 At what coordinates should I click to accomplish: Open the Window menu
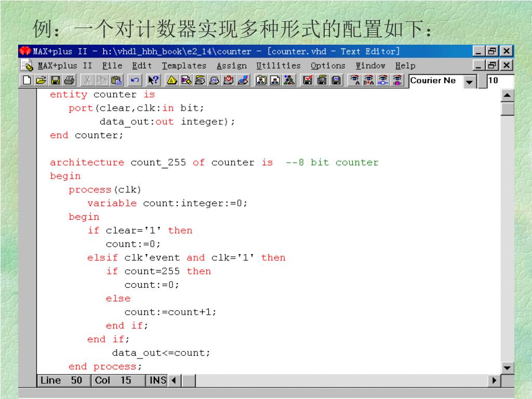tap(370, 66)
